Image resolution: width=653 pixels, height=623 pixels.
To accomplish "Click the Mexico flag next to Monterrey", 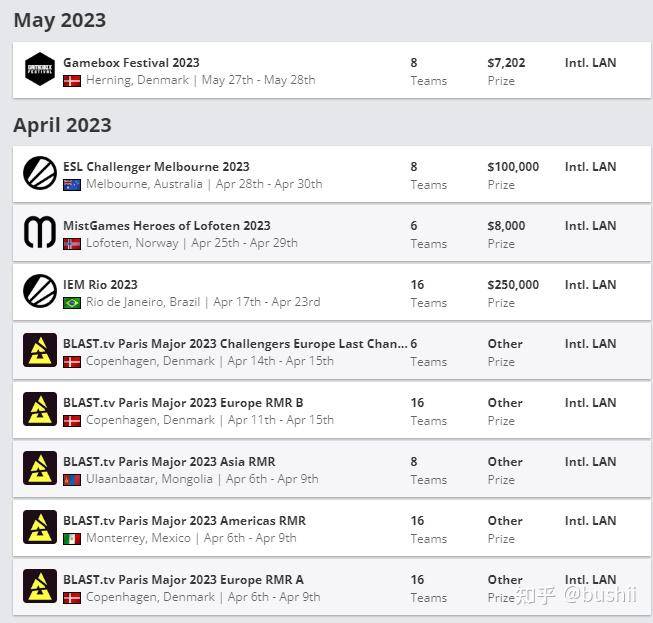I will point(72,539).
